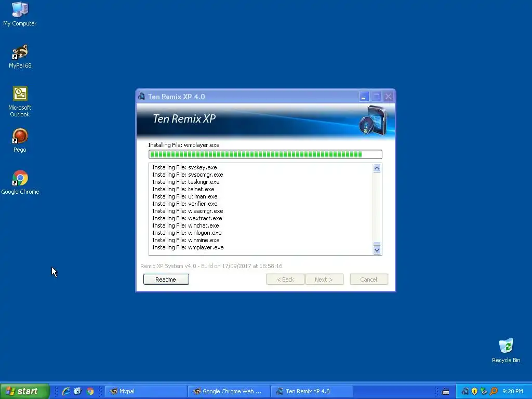Image resolution: width=532 pixels, height=399 pixels.
Task: Click the log line for verifier.exe
Action: [185, 204]
